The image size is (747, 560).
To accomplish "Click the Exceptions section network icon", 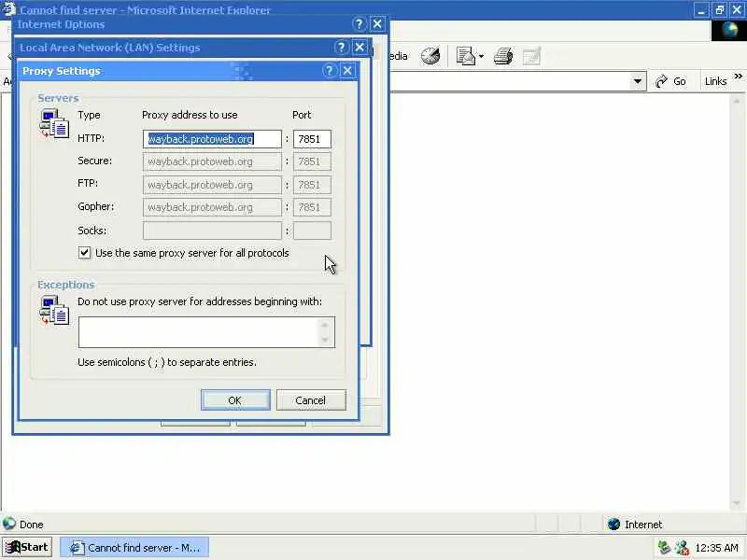I will tap(54, 311).
